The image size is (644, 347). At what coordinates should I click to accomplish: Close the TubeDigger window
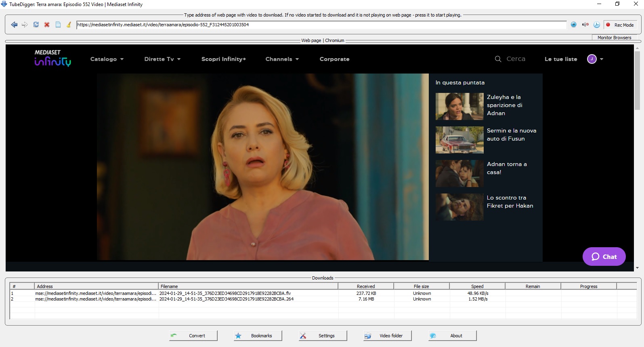(636, 4)
